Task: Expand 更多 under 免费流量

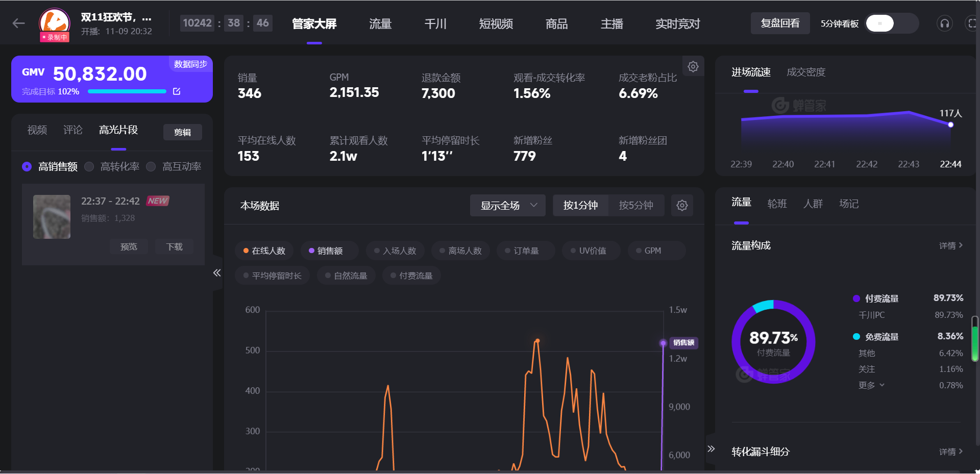Action: point(871,385)
